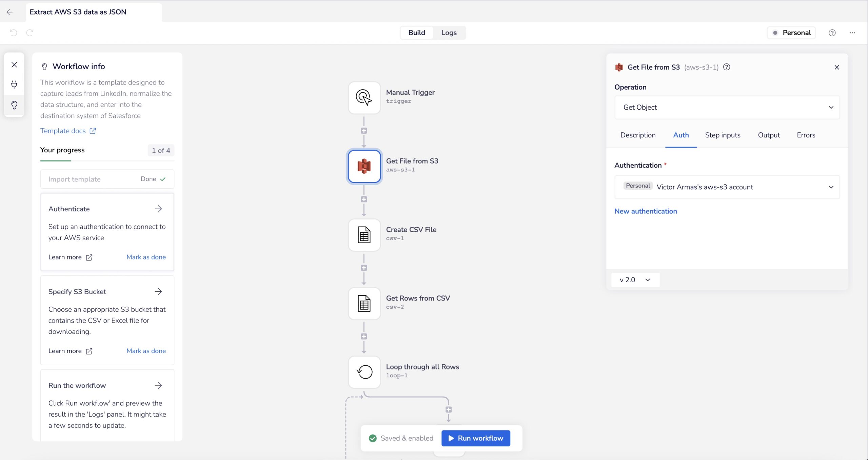The width and height of the screenshot is (868, 460).
Task: Toggle the Personal environment indicator
Action: [x=791, y=33]
